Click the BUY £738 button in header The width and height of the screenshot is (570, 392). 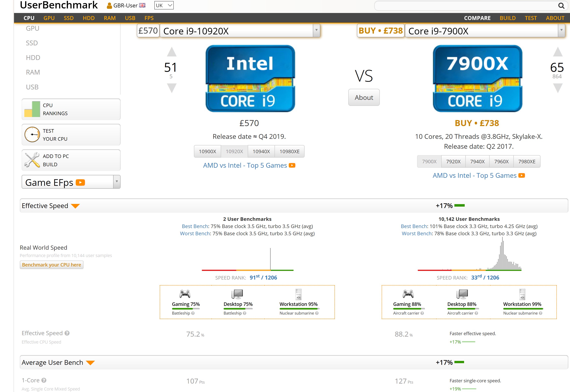(381, 30)
